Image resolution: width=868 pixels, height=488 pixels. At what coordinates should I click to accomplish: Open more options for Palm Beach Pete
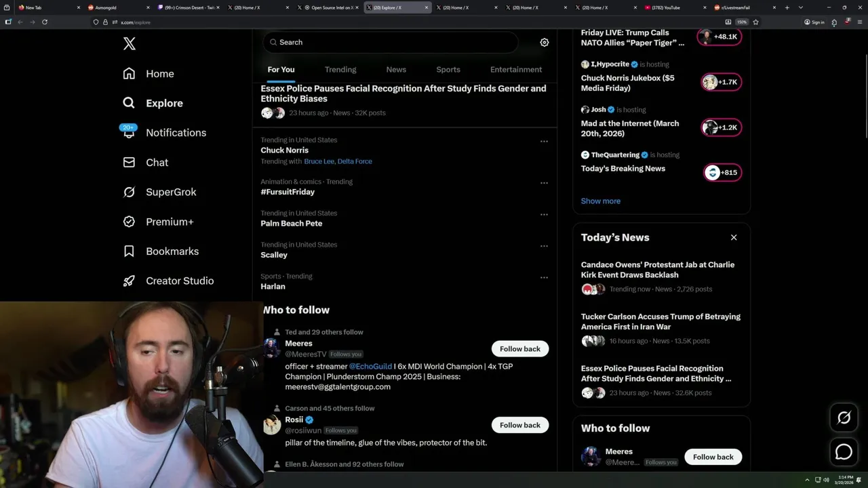(544, 215)
